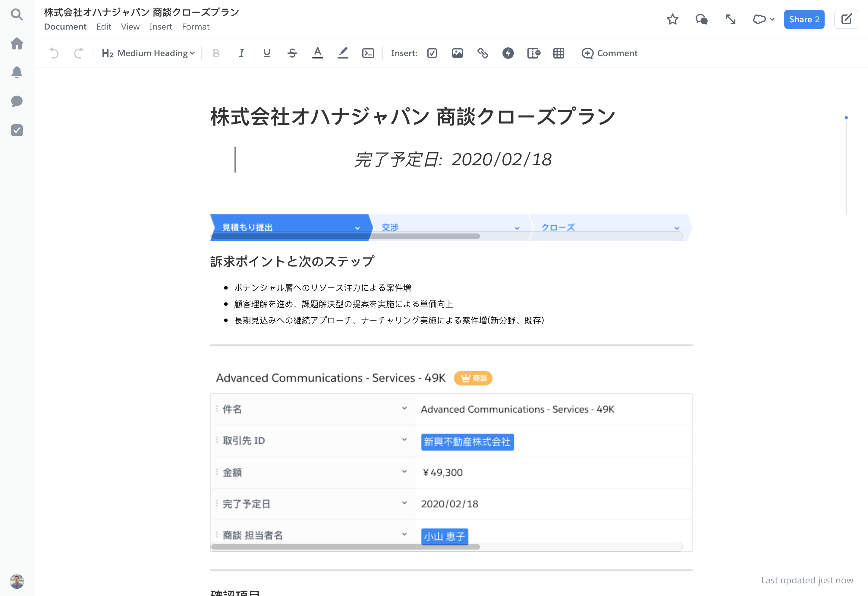868x596 pixels.
Task: Click the strikethrough formatting icon
Action: click(x=293, y=53)
